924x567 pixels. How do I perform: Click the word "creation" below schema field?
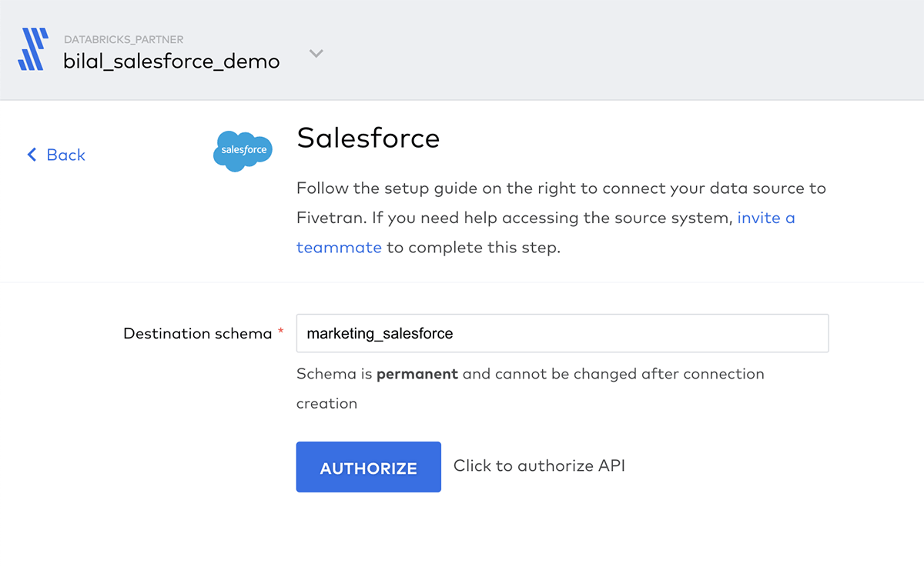[326, 403]
